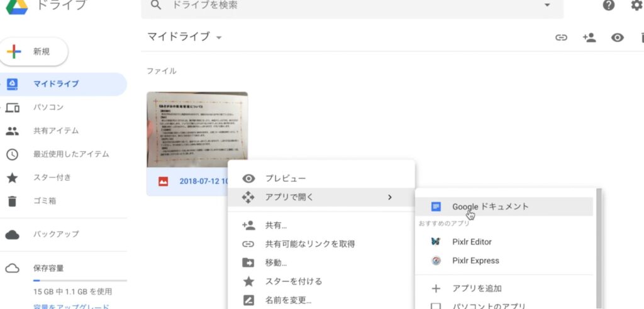Open with Pixlr Editor
Viewport: 644px width, 309px height.
click(x=504, y=242)
